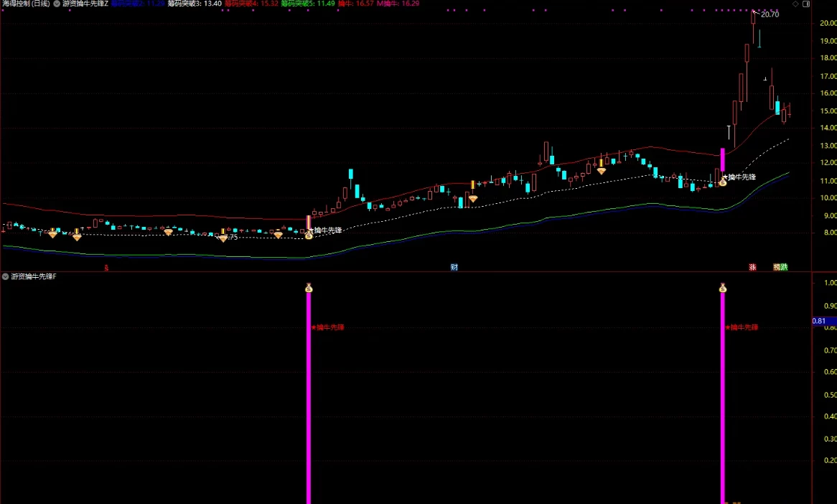This screenshot has height=504, width=837.
Task: Click the white ★擒牛先锋 signal label near 11.00 price
Action: (x=739, y=177)
